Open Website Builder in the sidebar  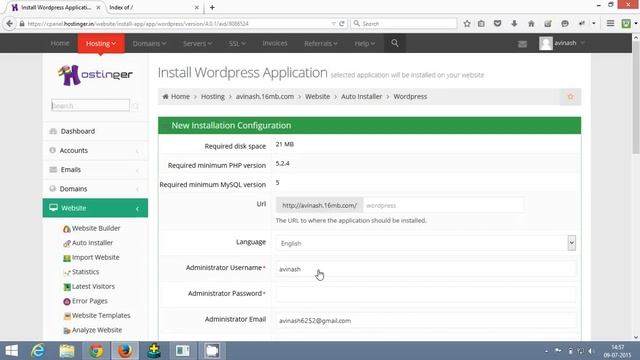coord(92,228)
